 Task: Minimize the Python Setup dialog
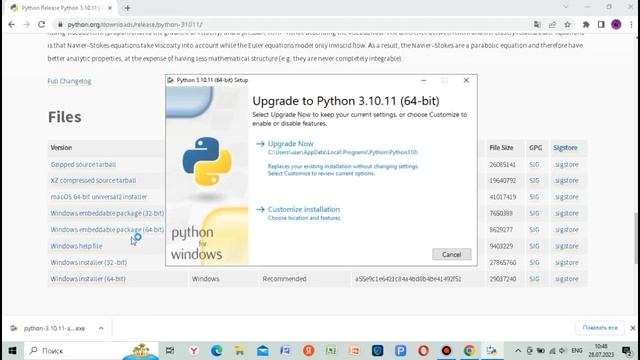click(x=424, y=80)
